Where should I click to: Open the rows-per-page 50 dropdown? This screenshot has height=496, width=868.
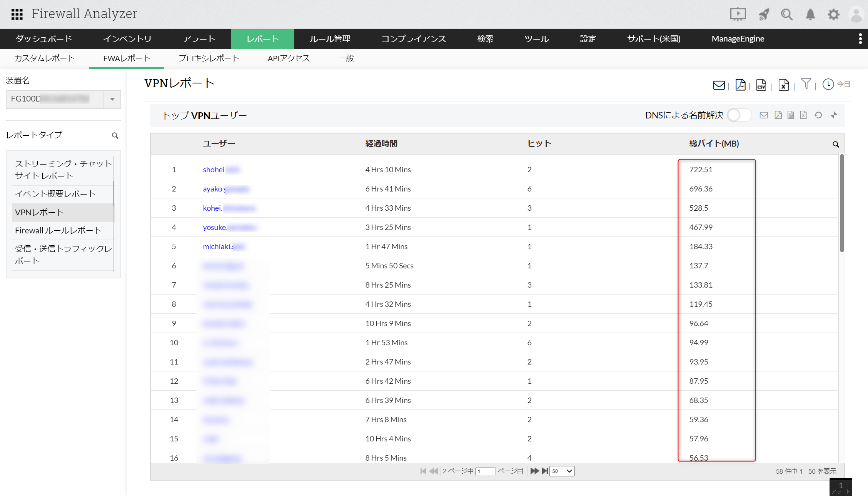562,471
